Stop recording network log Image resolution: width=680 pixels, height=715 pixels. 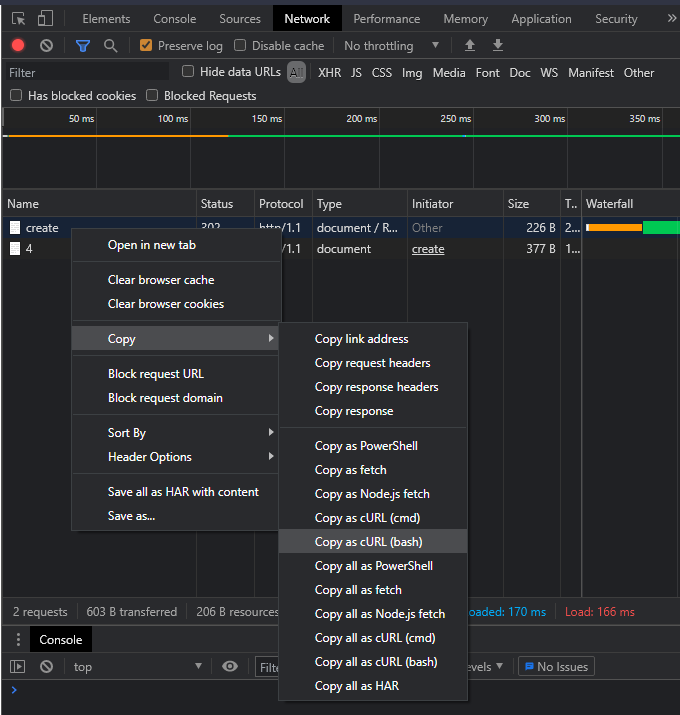pos(18,45)
